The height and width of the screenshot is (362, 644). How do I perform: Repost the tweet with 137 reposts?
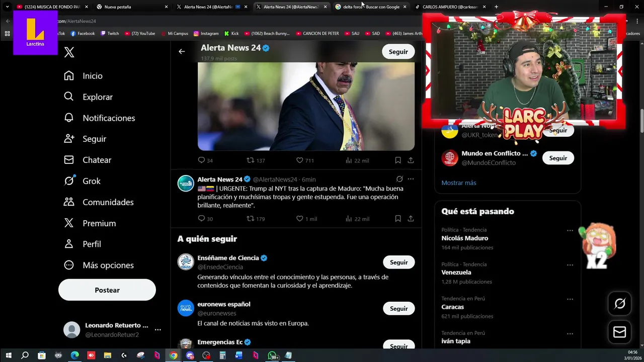pos(255,160)
